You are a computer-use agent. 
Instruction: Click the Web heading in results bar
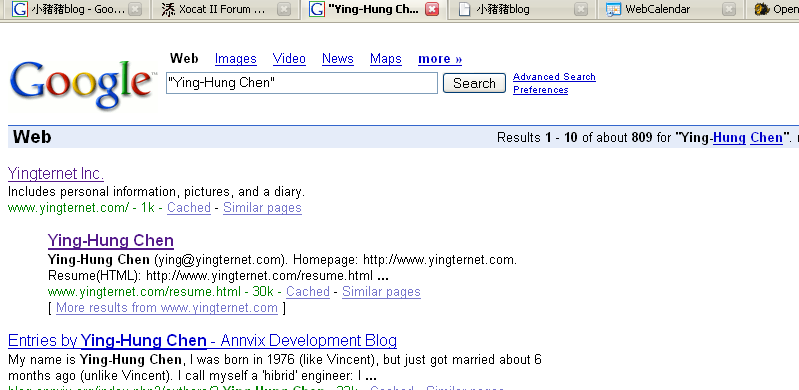coord(32,137)
